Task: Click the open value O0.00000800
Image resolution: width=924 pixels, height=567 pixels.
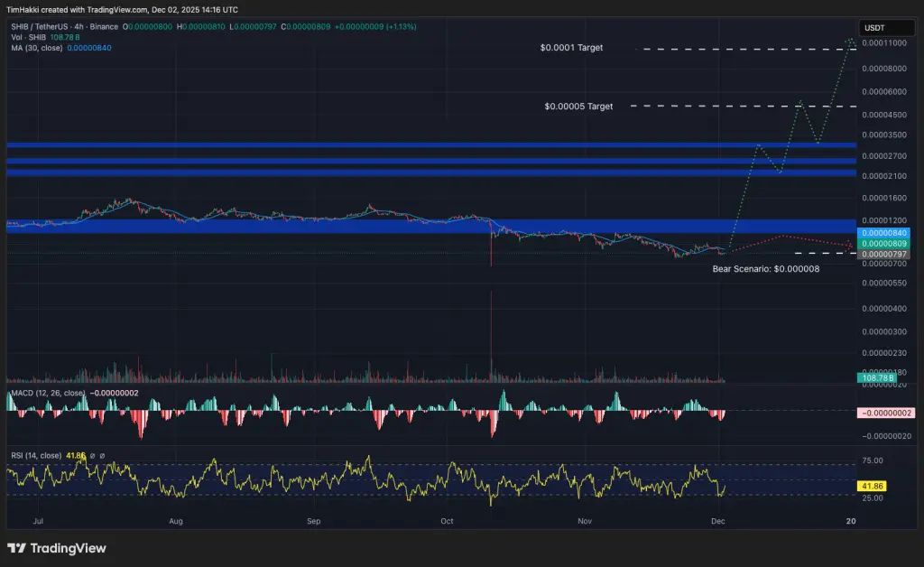Action: (x=147, y=26)
